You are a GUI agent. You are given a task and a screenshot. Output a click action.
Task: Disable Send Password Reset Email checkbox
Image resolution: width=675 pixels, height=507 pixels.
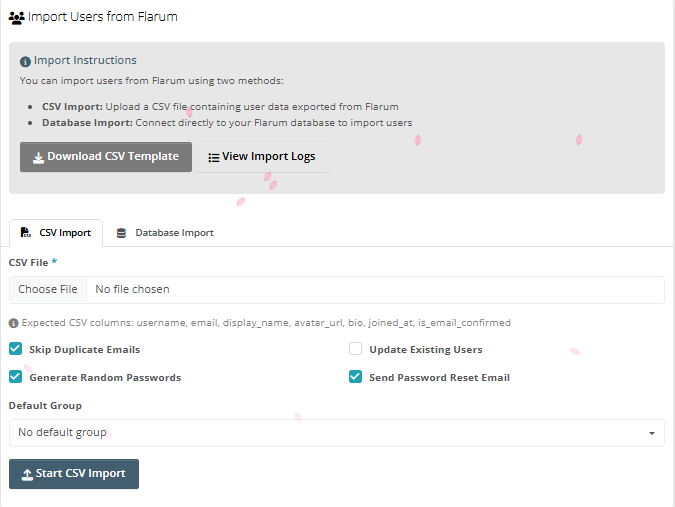355,377
